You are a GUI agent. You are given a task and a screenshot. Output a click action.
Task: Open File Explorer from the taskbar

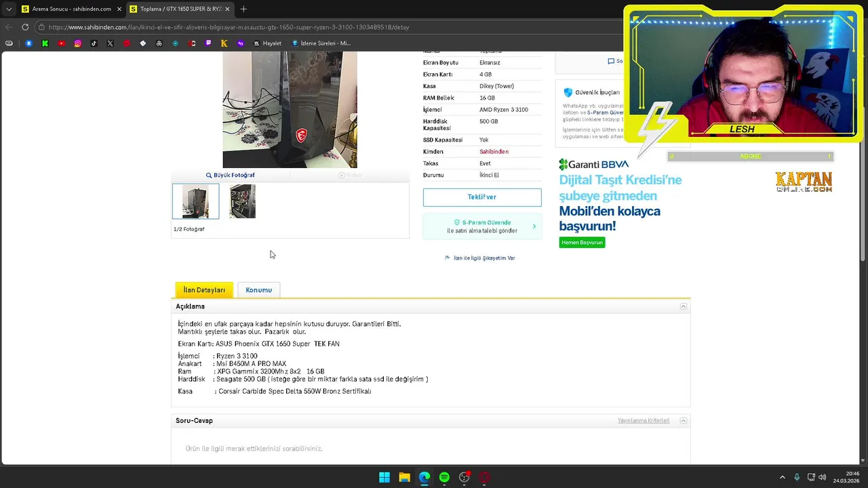tap(404, 477)
